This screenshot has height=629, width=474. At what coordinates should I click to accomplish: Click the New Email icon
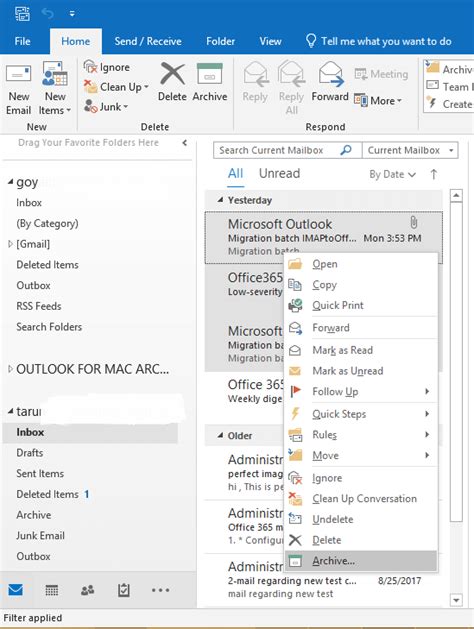click(x=18, y=74)
